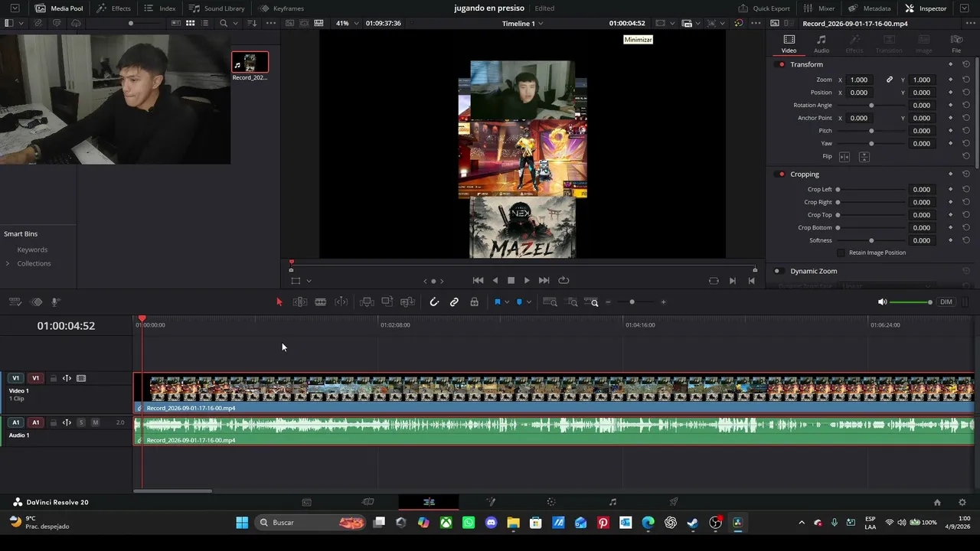
Task: Open the viewer zoom 41% dropdown
Action: tap(347, 24)
